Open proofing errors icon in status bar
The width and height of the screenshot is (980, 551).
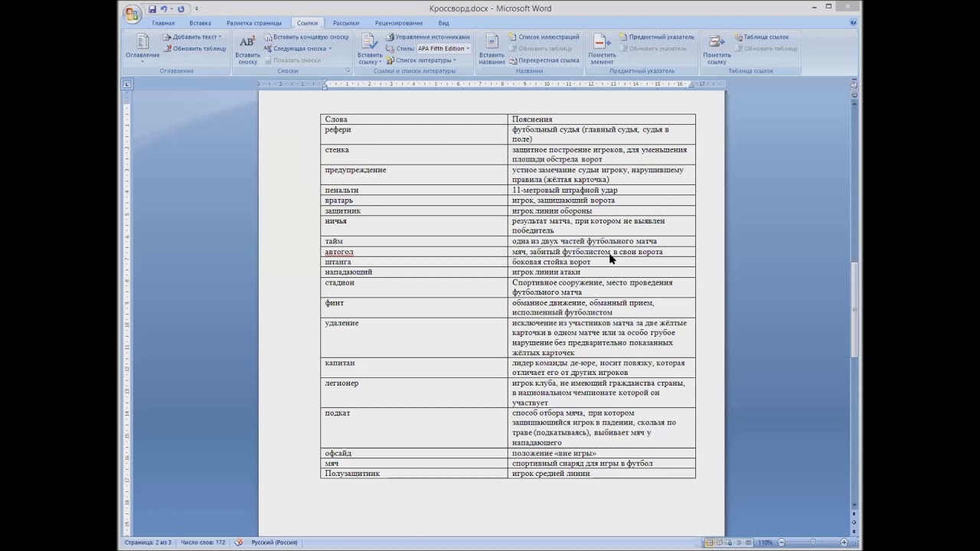pyautogui.click(x=239, y=543)
